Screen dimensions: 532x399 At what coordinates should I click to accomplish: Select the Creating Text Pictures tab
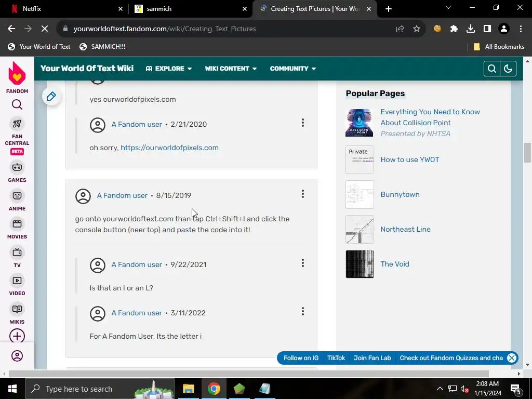click(314, 9)
